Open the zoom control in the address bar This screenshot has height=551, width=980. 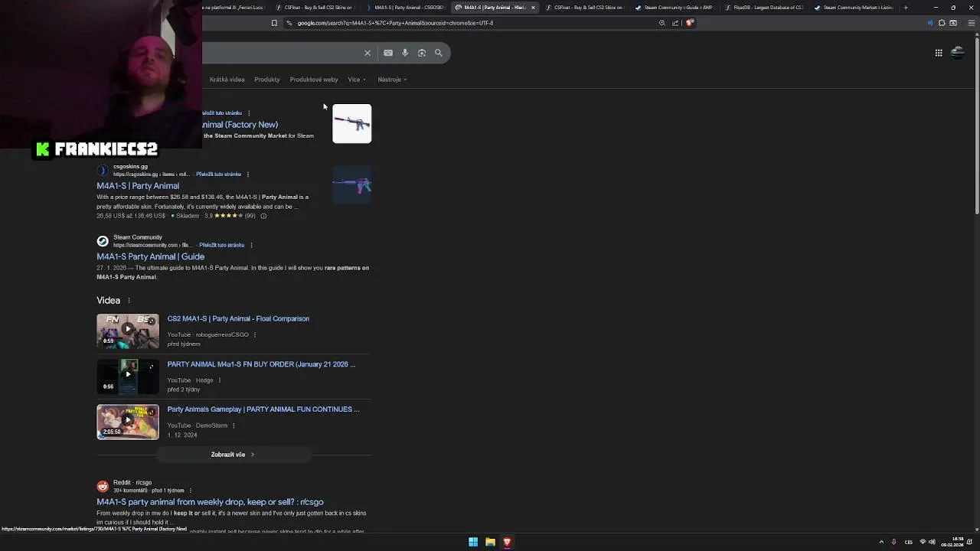(x=662, y=23)
